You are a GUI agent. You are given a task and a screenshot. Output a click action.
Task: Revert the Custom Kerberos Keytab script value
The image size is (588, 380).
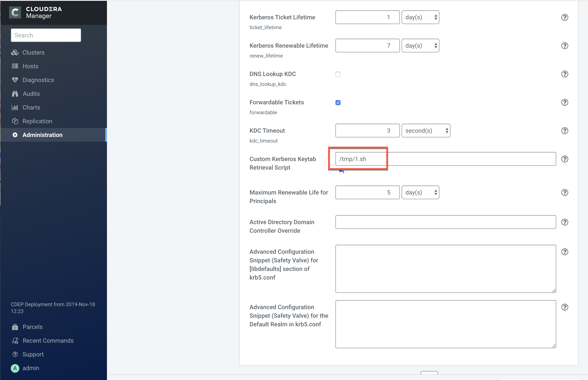(341, 172)
